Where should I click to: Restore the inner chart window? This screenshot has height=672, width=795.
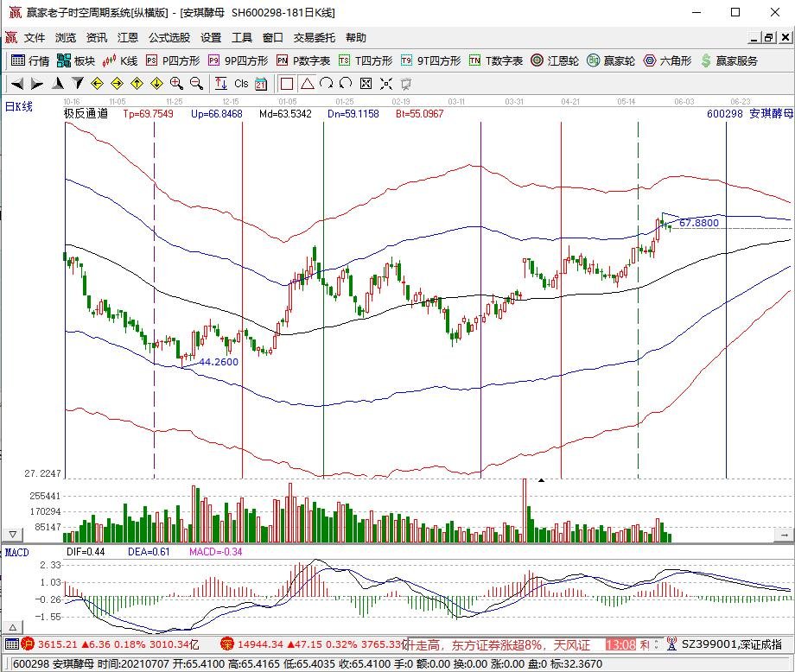point(769,37)
